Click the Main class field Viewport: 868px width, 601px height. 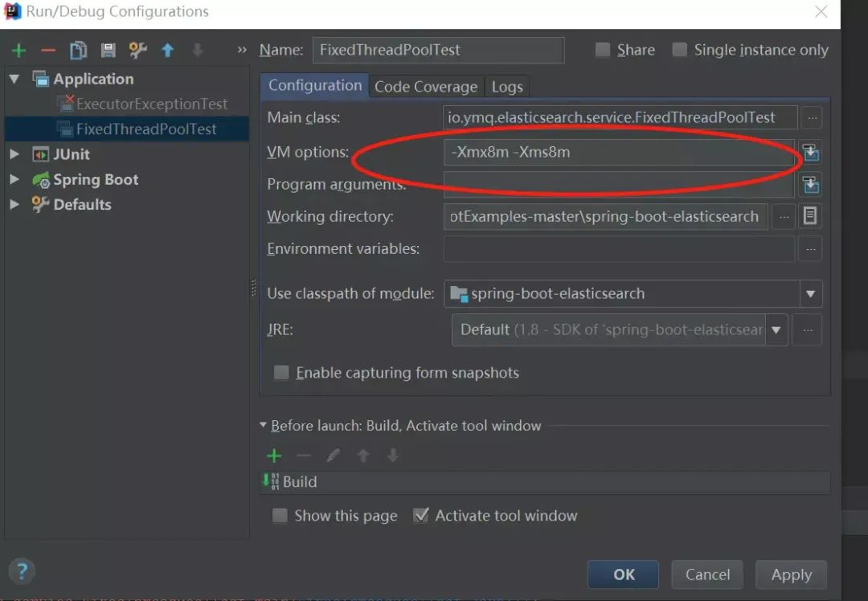click(620, 118)
